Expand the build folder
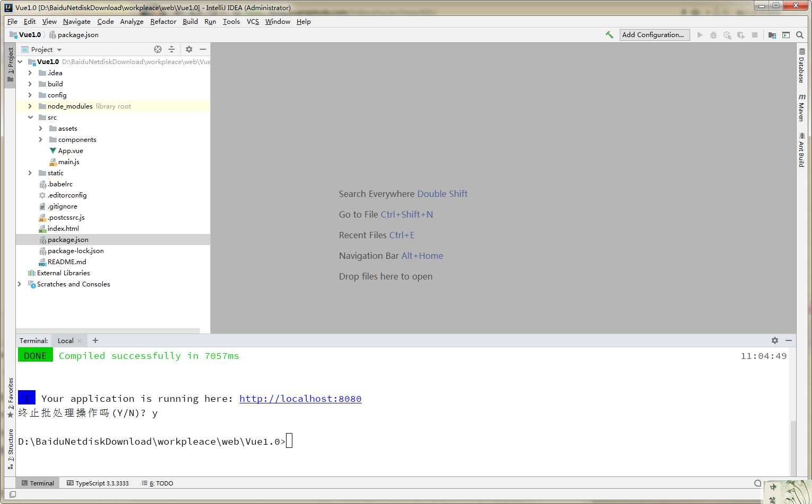The image size is (812, 504). tap(30, 84)
